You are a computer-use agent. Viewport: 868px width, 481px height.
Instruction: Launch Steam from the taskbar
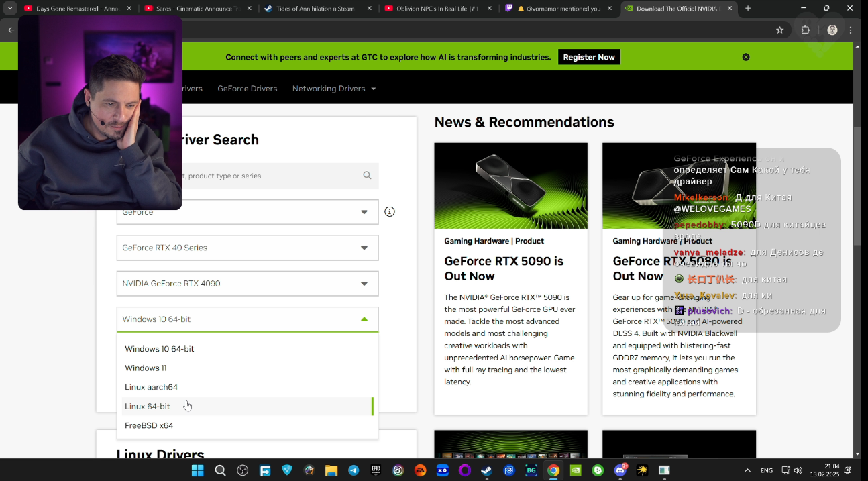[486, 470]
